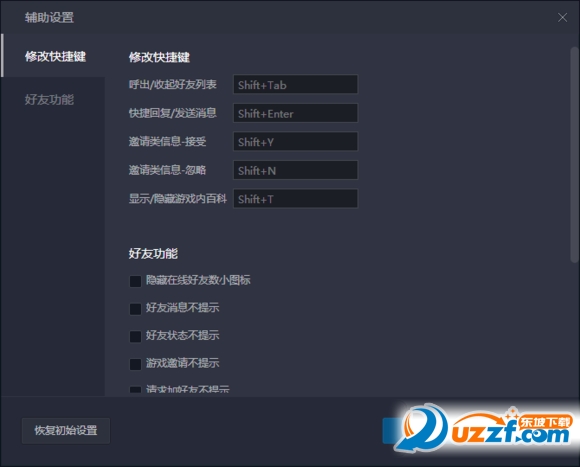Tick the square box before 隐藏在线好友数小图标
Screen dimensions: 580x467
[x=135, y=281]
